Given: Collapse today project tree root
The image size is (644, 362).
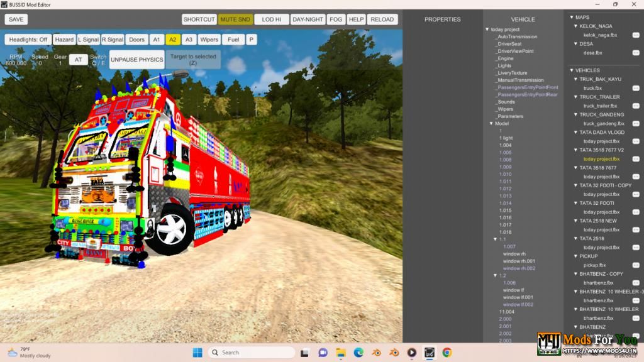Looking at the screenshot, I should 487,30.
